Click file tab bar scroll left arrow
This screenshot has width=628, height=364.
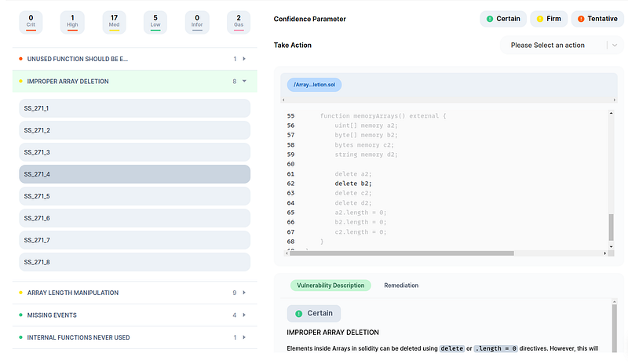pos(283,100)
